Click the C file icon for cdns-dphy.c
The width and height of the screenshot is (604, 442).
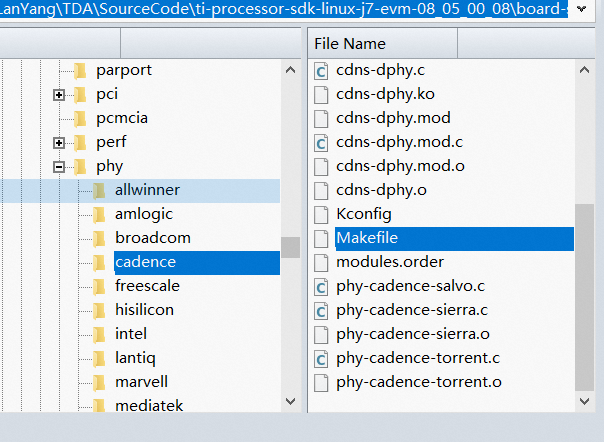(321, 71)
